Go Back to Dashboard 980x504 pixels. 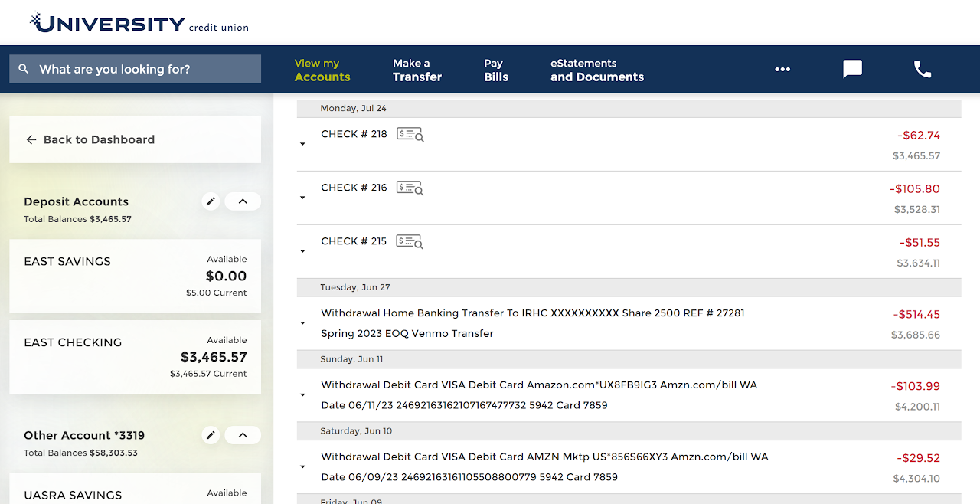point(93,139)
